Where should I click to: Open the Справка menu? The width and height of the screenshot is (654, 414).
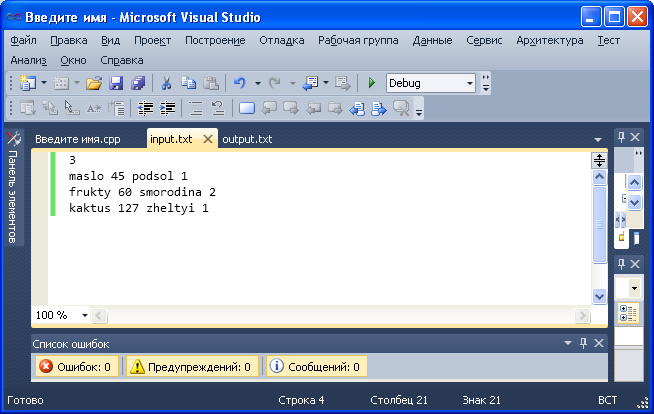[122, 60]
